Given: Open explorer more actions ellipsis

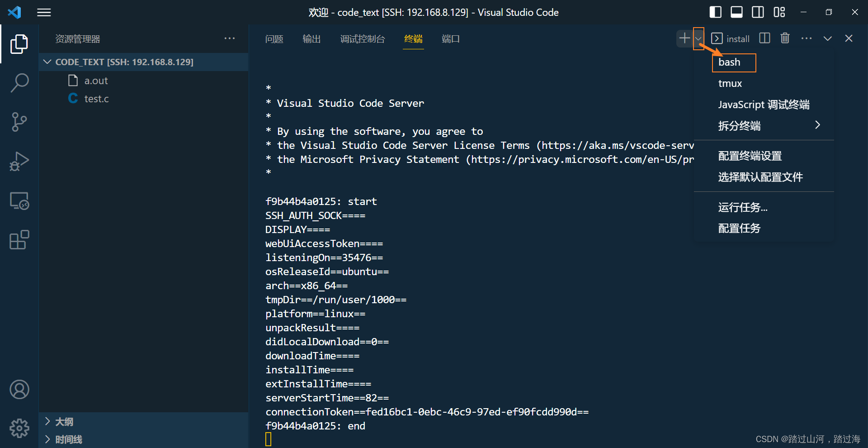Looking at the screenshot, I should [x=230, y=38].
